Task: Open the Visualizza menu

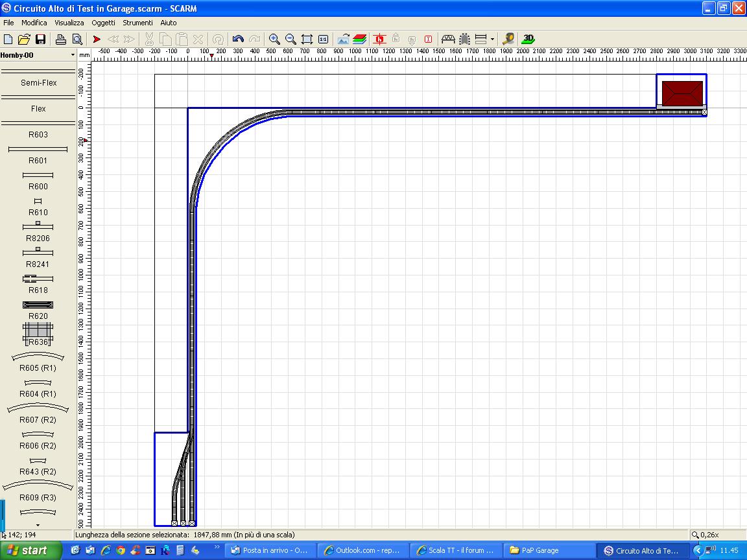Action: pos(69,23)
